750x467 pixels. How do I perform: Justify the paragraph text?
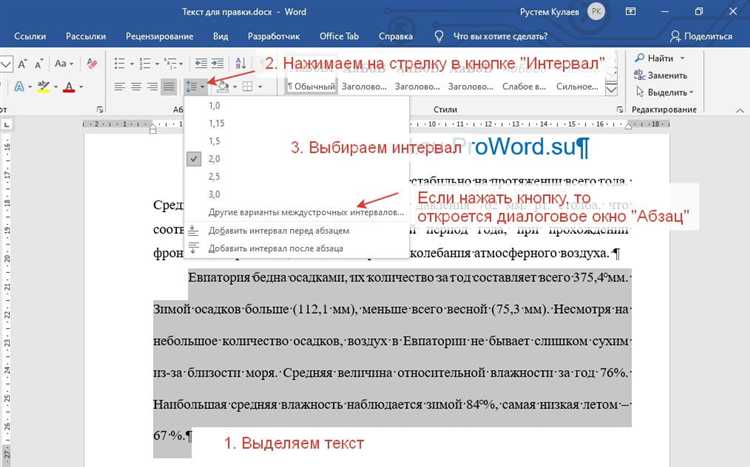pos(168,87)
